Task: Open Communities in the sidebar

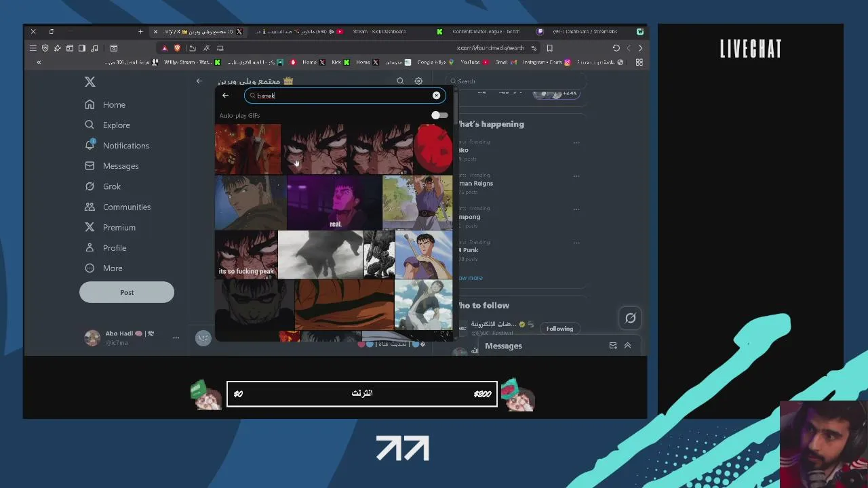Action: click(x=117, y=207)
